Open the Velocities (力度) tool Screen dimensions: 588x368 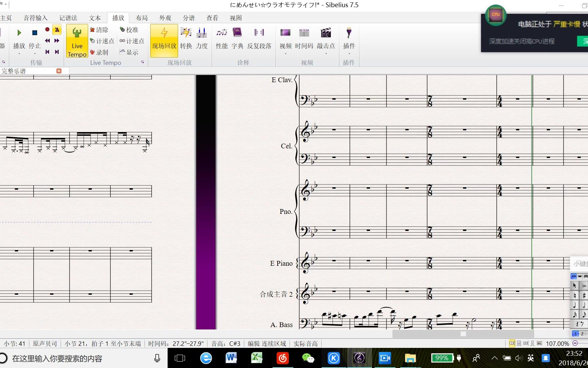(202, 38)
